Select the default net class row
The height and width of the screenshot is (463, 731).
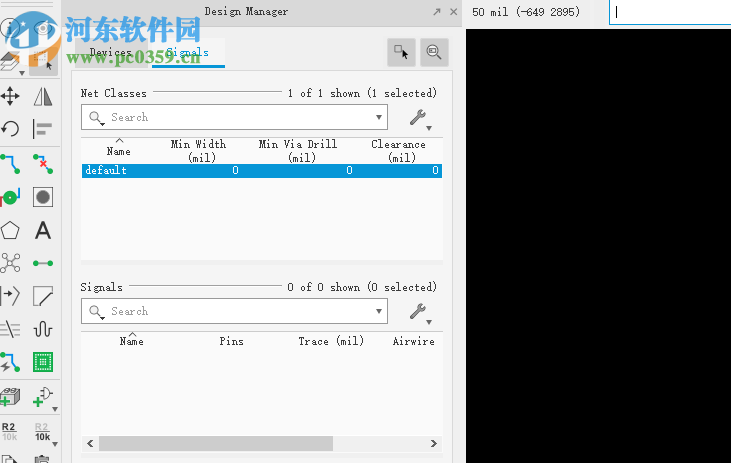tap(262, 171)
